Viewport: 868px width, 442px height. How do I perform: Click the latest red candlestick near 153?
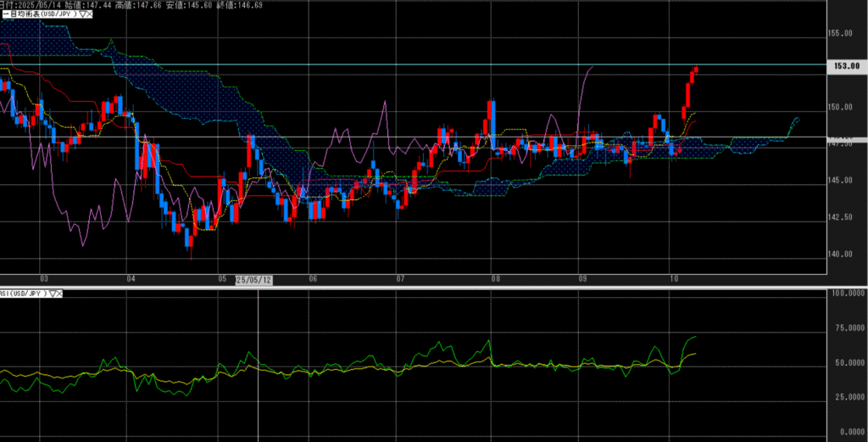click(x=696, y=70)
